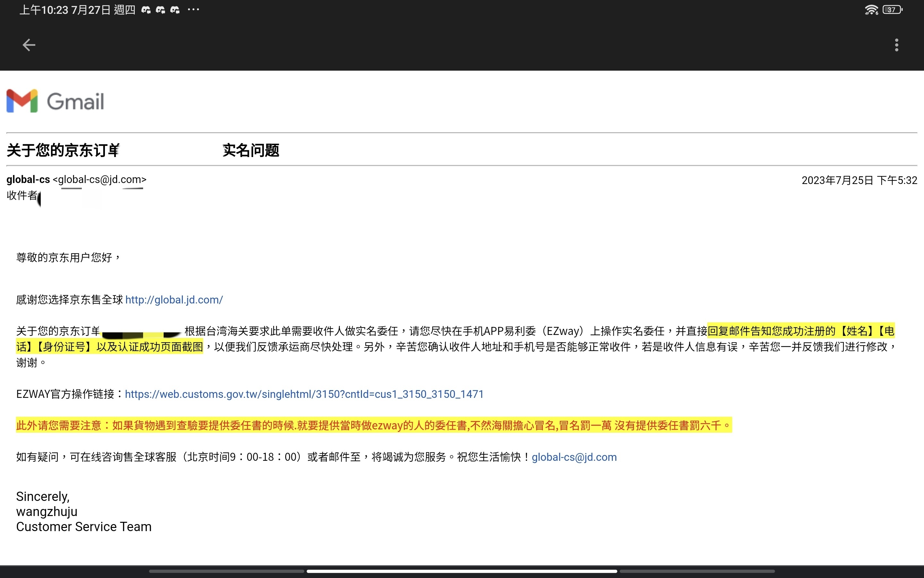Screen dimensions: 924x578
Task: Tap the global-cs@jd.com email link in body
Action: (x=574, y=457)
